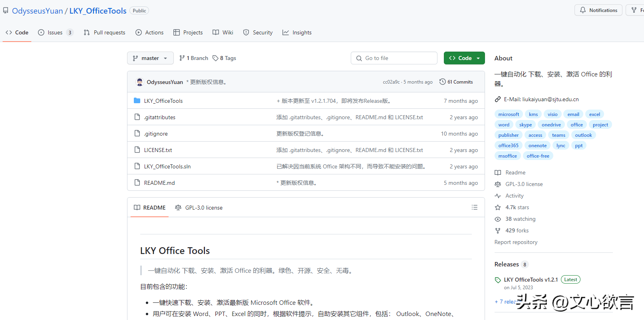The width and height of the screenshot is (644, 320).
Task: Click the onenote topic tag
Action: pyautogui.click(x=537, y=146)
